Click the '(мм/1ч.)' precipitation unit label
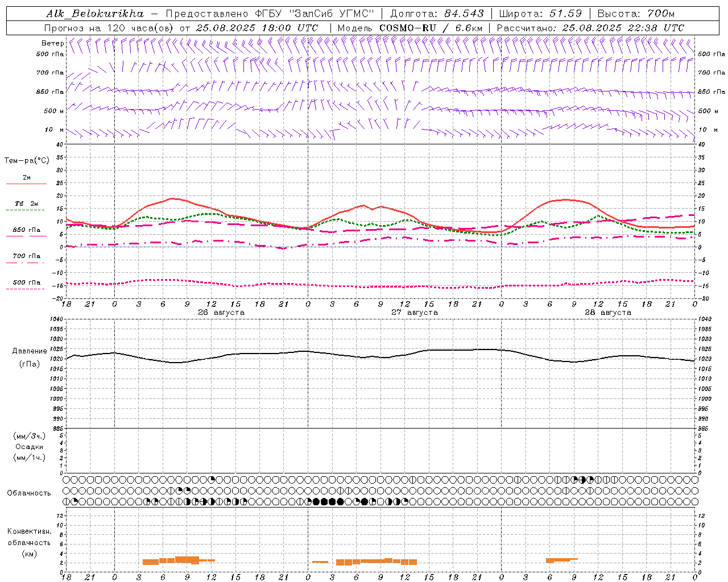The width and height of the screenshot is (728, 582). [x=30, y=458]
